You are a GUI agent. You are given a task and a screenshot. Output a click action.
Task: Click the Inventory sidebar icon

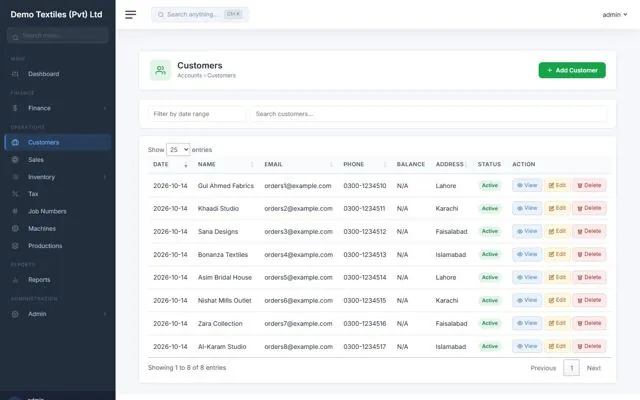[x=15, y=177]
